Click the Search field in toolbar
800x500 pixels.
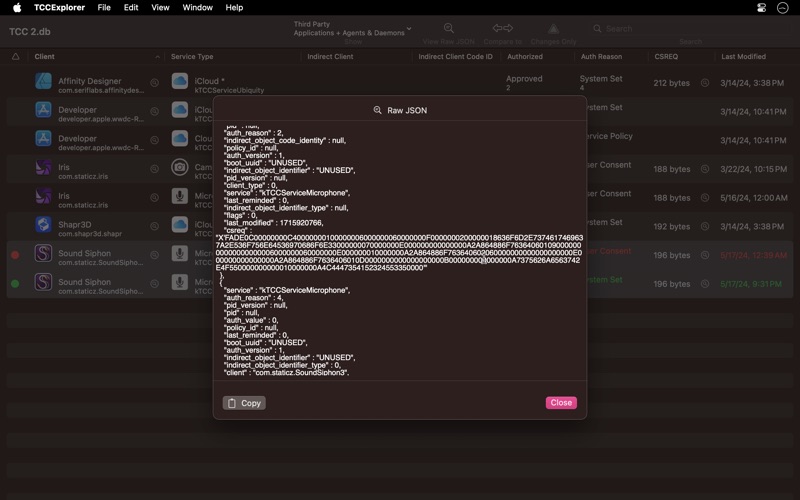[x=690, y=29]
